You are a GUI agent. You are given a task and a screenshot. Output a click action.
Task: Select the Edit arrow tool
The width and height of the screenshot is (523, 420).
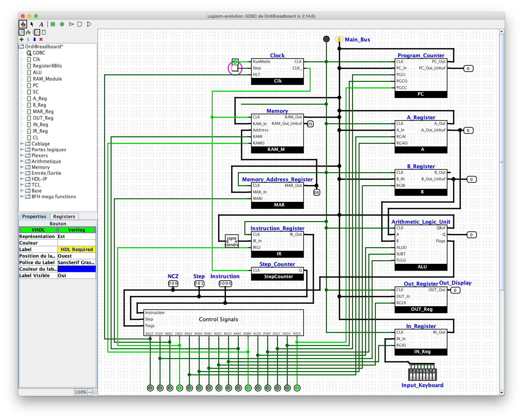31,24
